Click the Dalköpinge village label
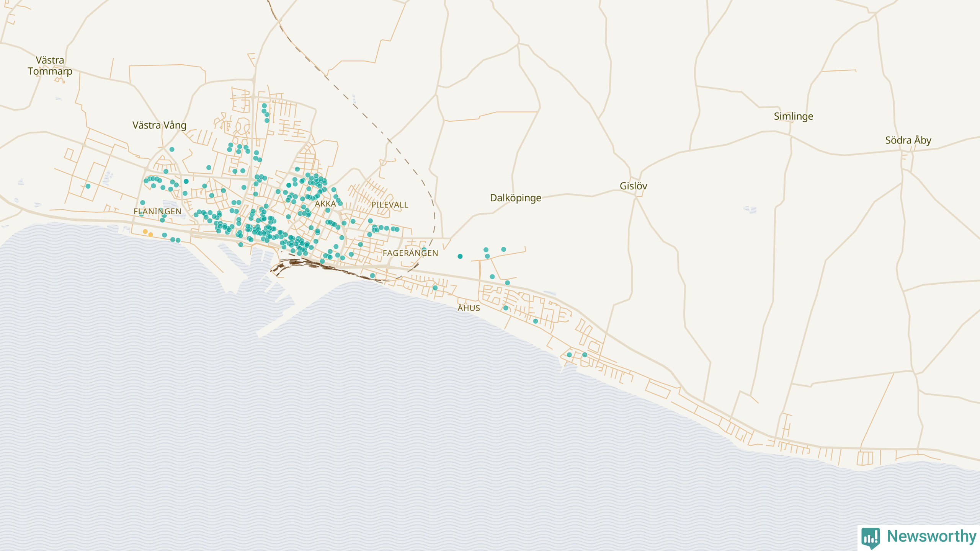This screenshot has height=551, width=980. pyautogui.click(x=515, y=198)
